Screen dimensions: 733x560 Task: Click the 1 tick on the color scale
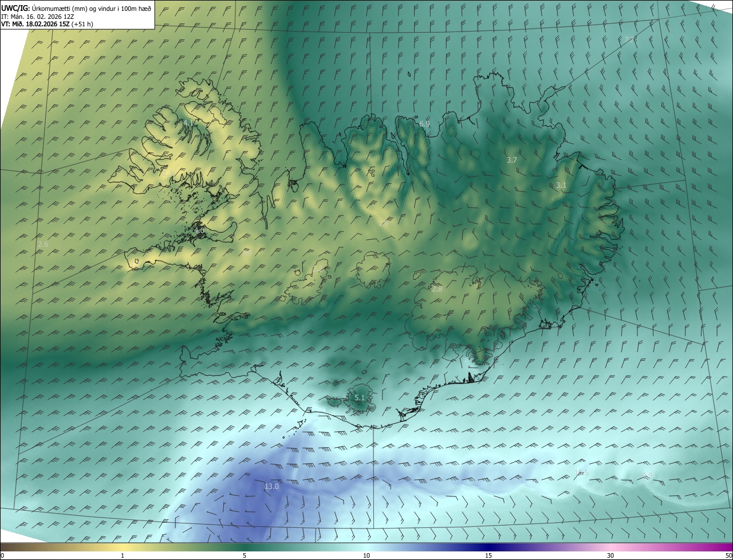click(x=123, y=555)
